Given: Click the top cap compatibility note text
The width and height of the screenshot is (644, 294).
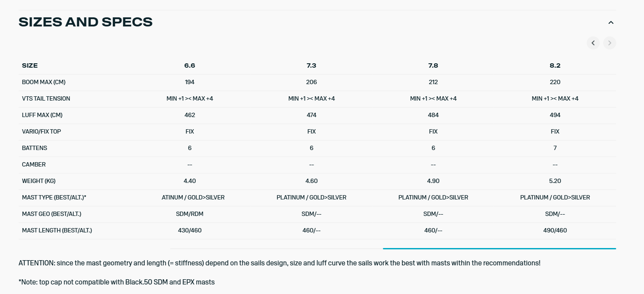Looking at the screenshot, I should click(117, 282).
